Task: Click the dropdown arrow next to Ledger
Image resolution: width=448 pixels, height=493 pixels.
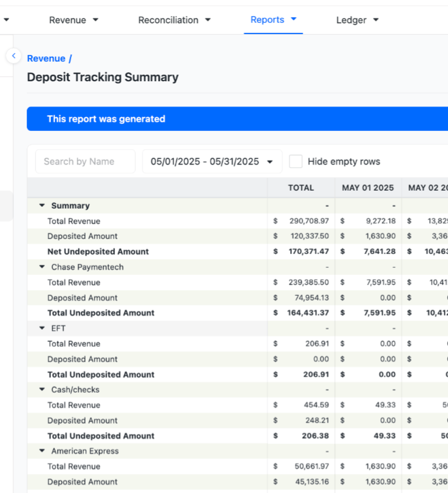Action: [x=376, y=20]
